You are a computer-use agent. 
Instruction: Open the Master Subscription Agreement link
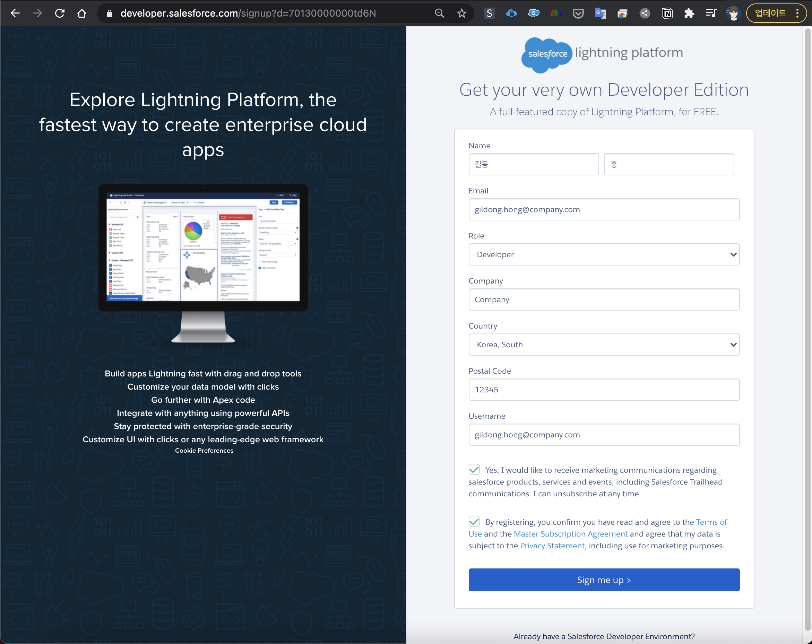570,534
